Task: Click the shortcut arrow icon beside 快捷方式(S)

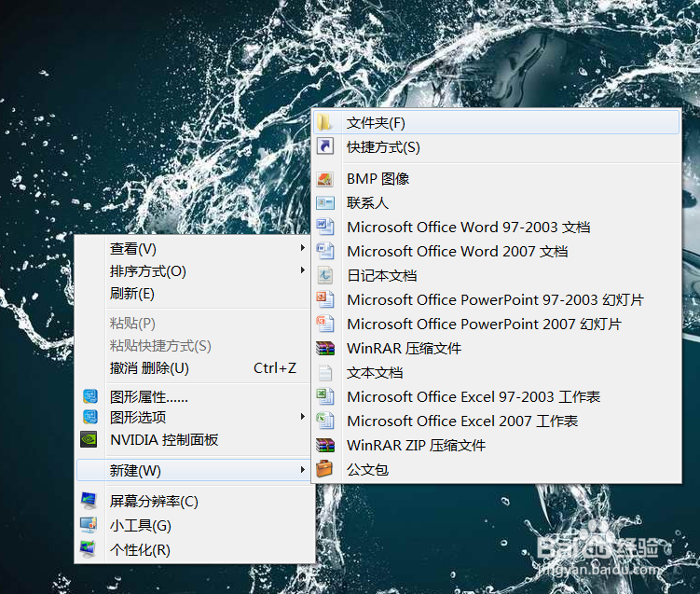Action: (325, 146)
